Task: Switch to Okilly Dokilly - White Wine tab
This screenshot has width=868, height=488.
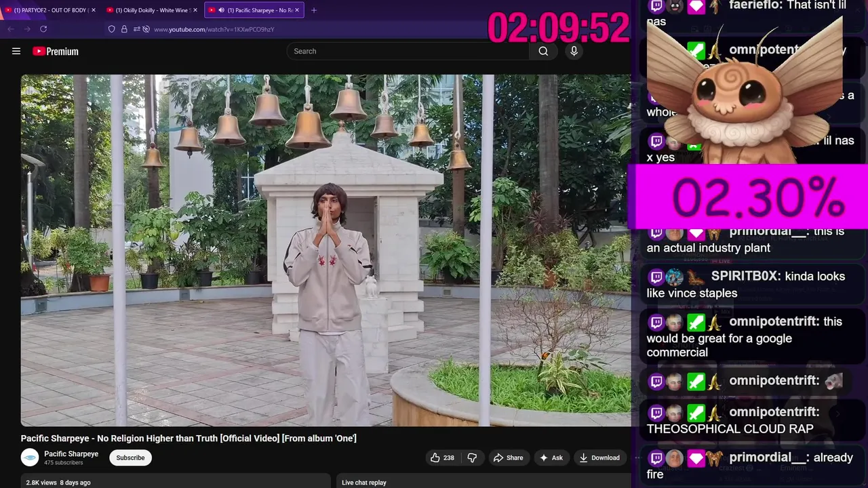Action: click(151, 10)
